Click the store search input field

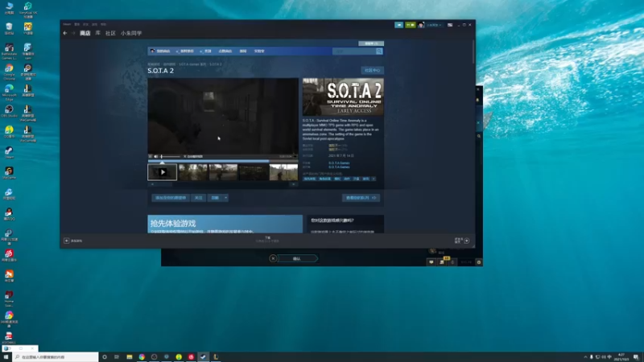tap(354, 51)
